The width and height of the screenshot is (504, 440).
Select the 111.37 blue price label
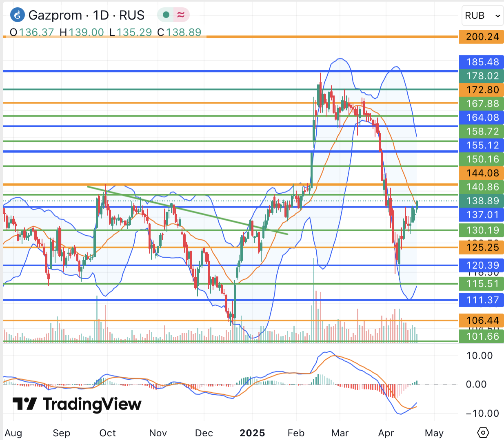(482, 300)
